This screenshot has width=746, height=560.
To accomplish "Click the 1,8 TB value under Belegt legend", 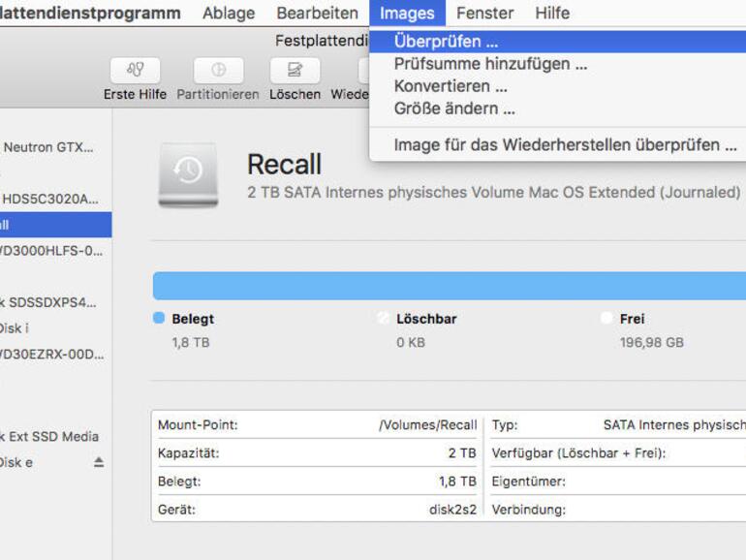I will (191, 343).
